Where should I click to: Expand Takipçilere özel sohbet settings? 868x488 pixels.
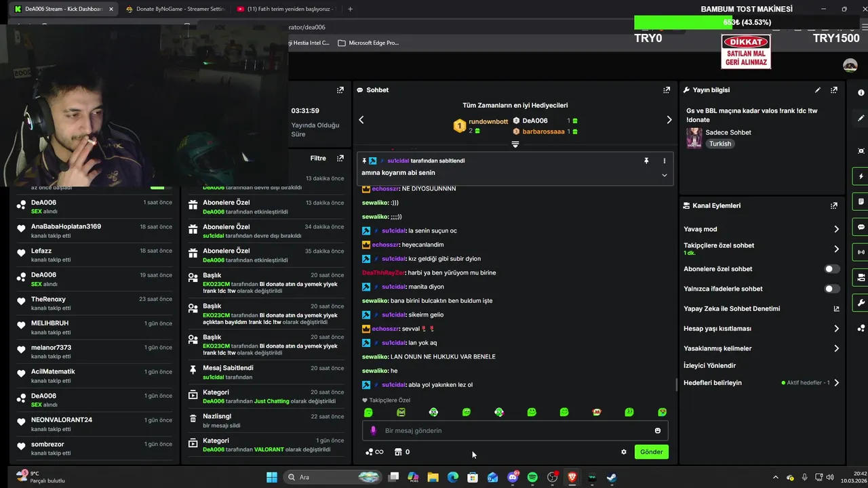[x=836, y=249]
